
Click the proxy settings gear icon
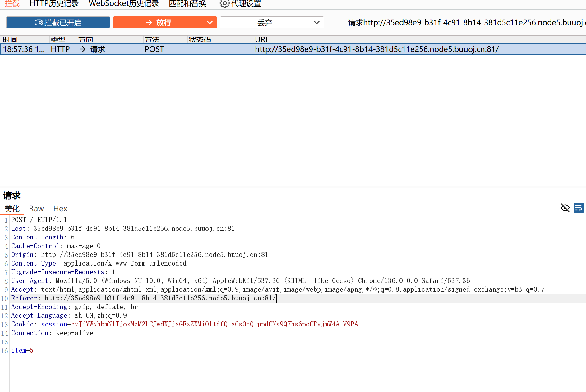[224, 4]
